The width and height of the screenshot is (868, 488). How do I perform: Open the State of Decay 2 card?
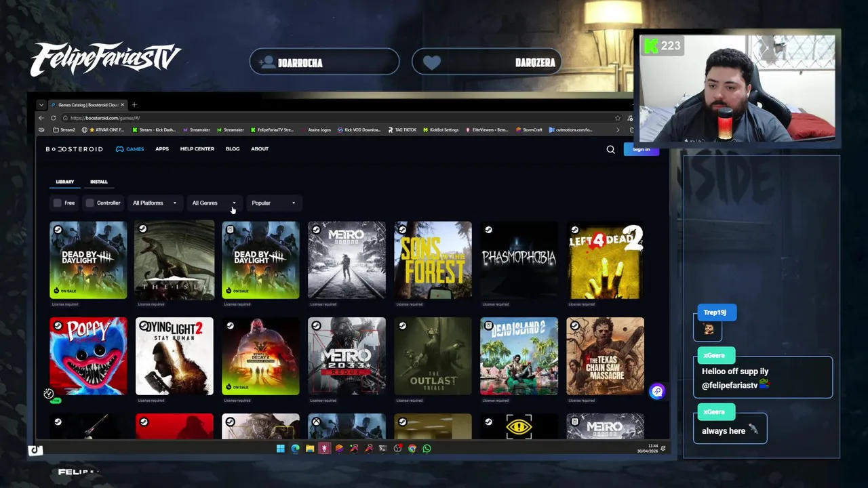pyautogui.click(x=260, y=357)
